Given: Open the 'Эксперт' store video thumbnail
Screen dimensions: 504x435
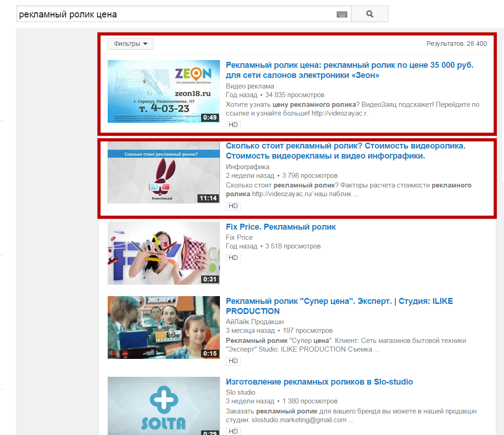Looking at the screenshot, I should point(164,328).
